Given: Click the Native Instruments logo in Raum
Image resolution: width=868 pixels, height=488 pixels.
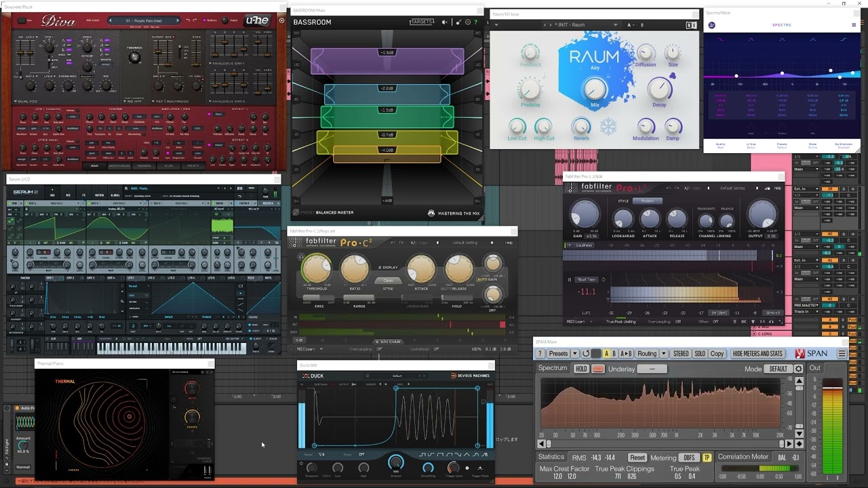Looking at the screenshot, I should pos(691,25).
